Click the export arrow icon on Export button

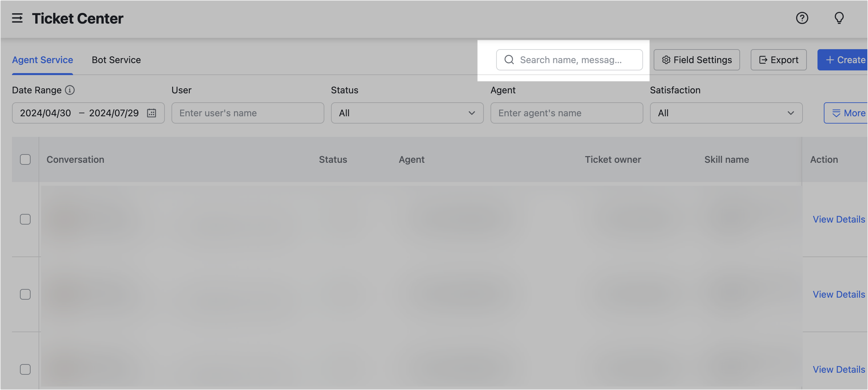763,59
